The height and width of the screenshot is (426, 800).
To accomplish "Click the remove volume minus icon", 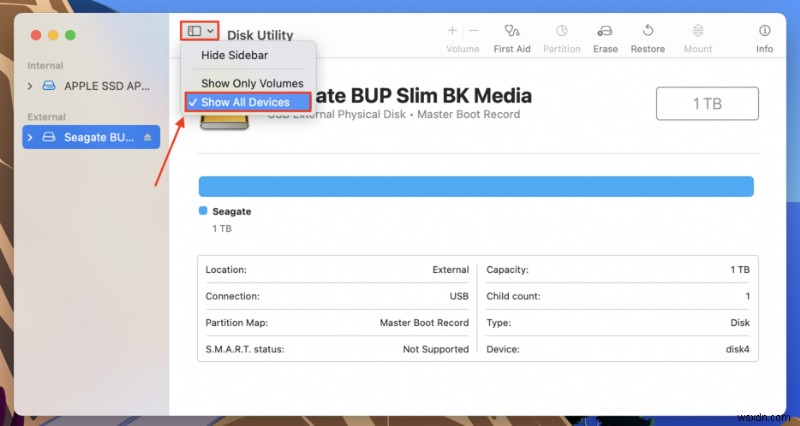I will pos(474,31).
